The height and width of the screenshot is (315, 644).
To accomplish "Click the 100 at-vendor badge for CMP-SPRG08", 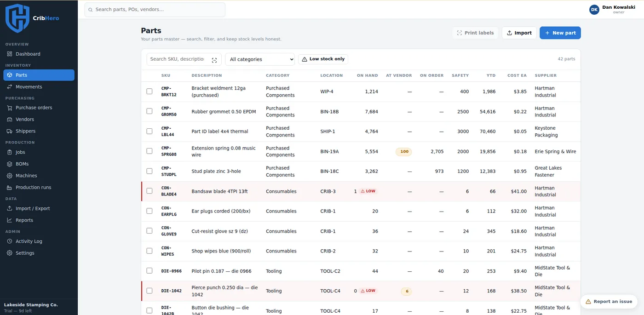I will pos(404,151).
